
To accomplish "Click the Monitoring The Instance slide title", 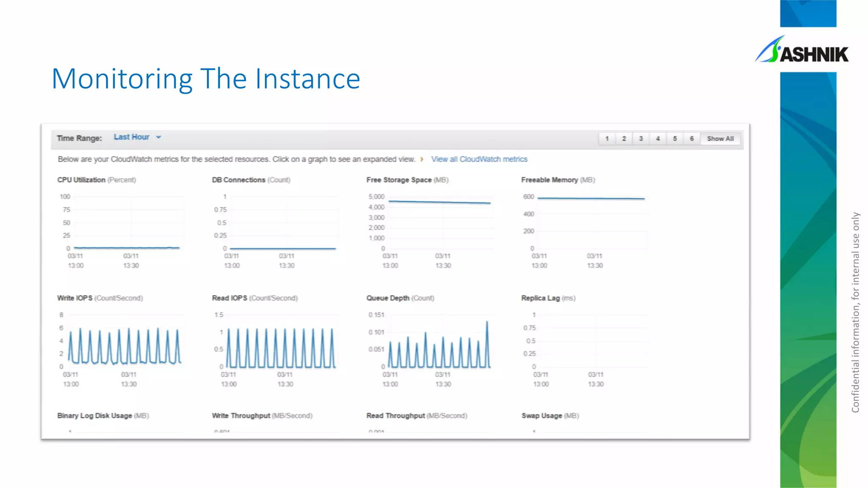I will [206, 79].
